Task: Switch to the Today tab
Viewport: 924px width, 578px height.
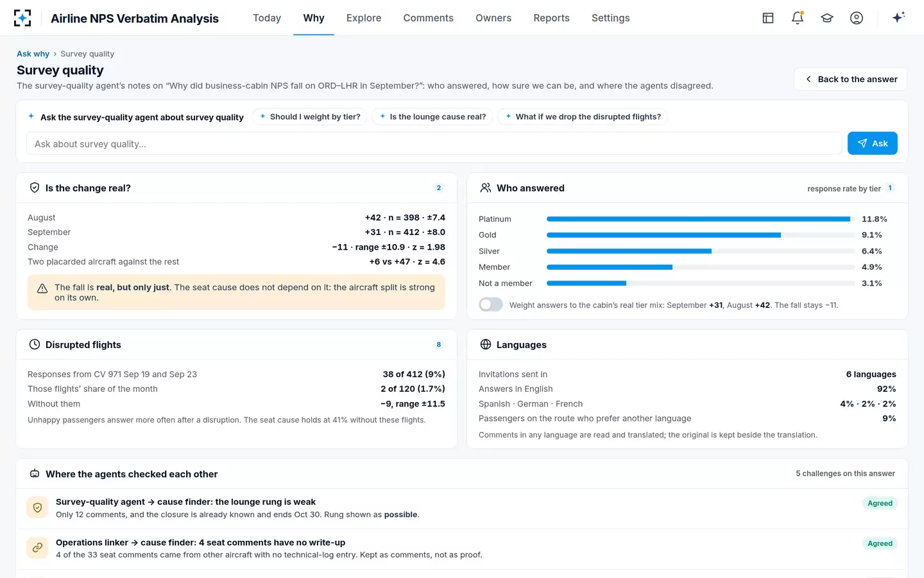Action: coord(267,18)
